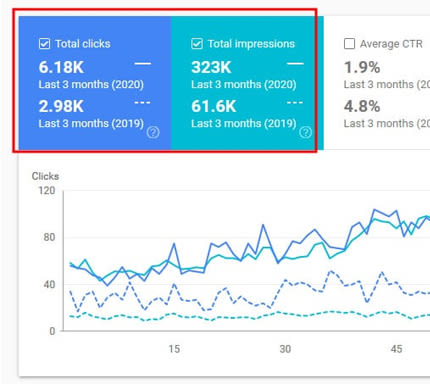
Task: Uncheck the Total clicks checkbox
Action: tap(44, 44)
